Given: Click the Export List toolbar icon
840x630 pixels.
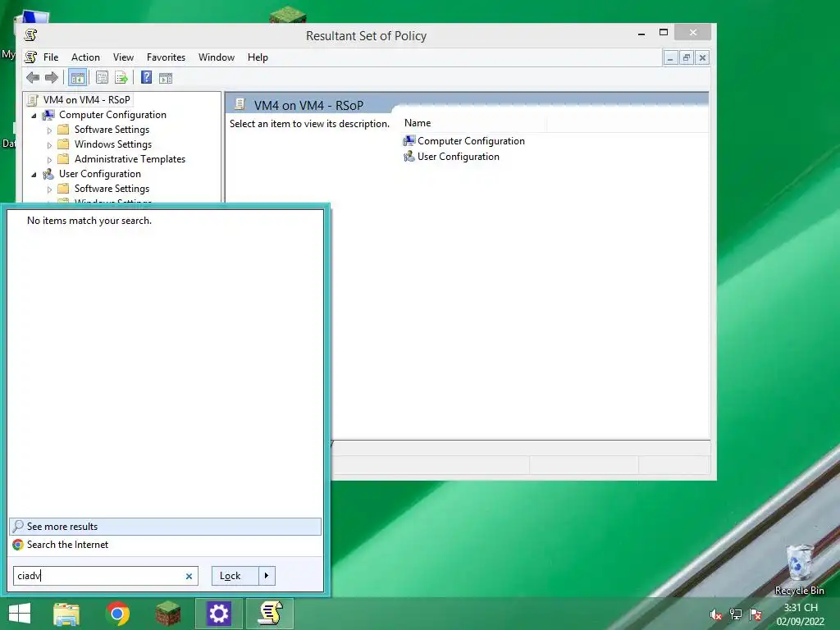Looking at the screenshot, I should (121, 78).
